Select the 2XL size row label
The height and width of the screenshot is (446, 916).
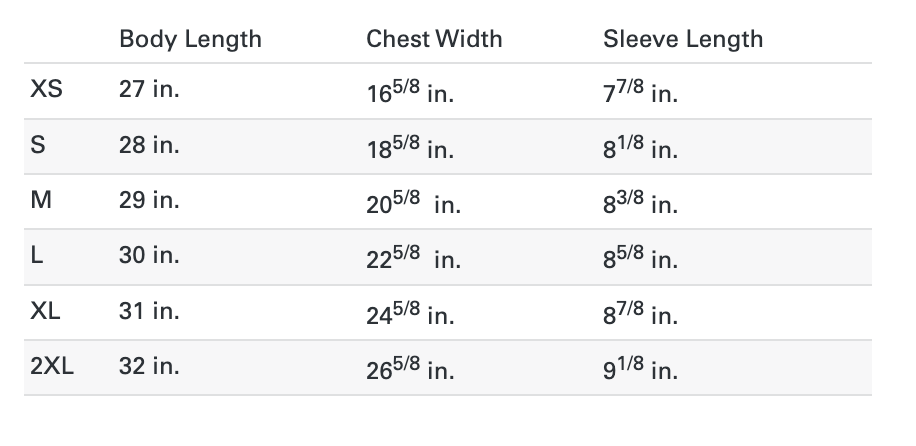pyautogui.click(x=52, y=366)
